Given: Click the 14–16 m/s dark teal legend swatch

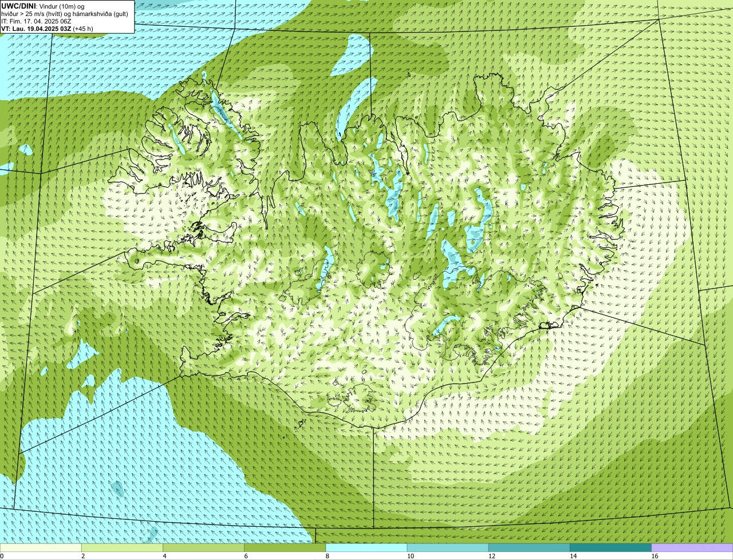Looking at the screenshot, I should click(610, 548).
